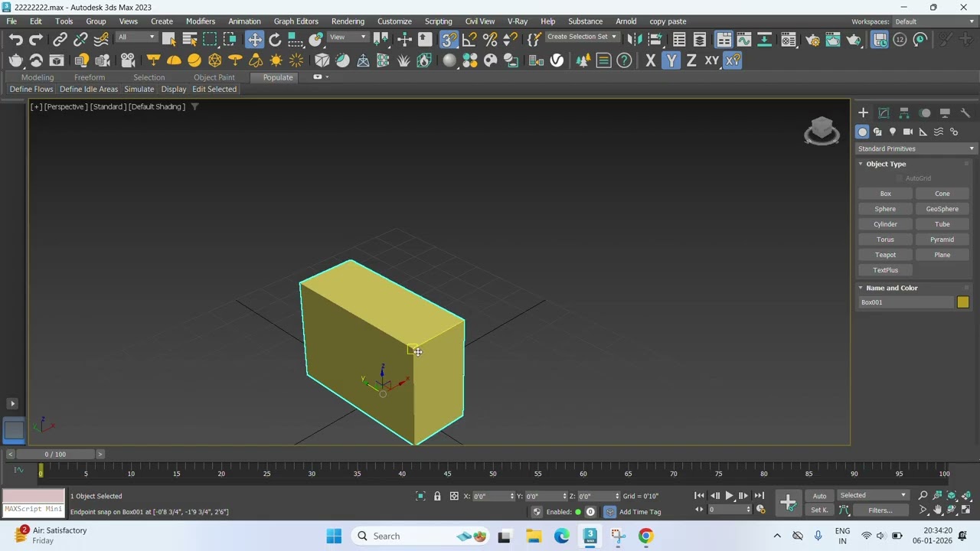Activate Select and Rotate tool
This screenshot has width=980, height=551.
point(275,40)
